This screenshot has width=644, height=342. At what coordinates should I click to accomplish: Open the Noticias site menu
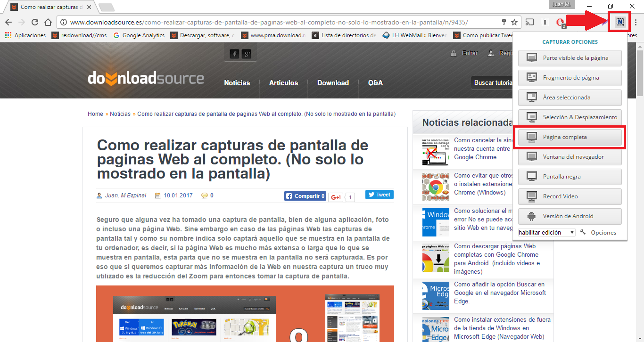point(237,83)
